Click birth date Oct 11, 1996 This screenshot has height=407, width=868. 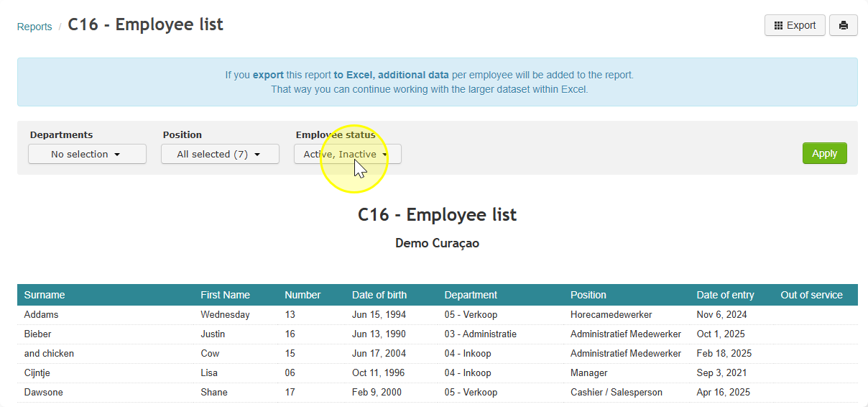point(378,372)
